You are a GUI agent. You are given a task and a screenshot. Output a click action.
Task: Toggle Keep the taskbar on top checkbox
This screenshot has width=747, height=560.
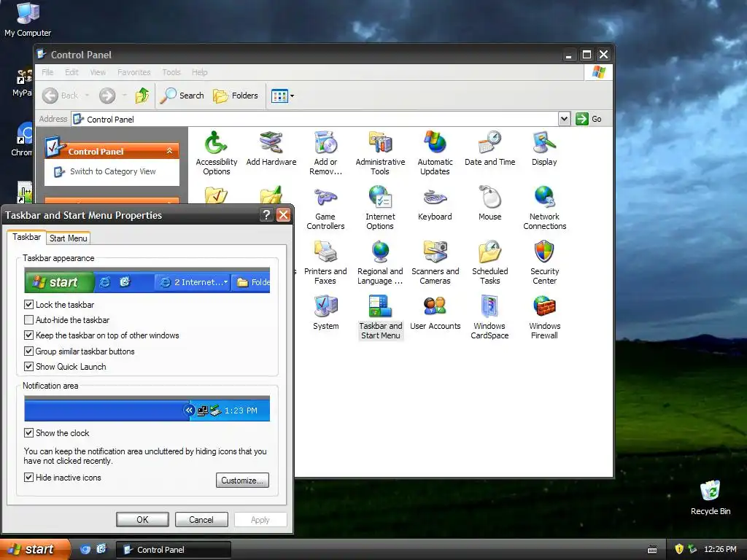point(28,335)
